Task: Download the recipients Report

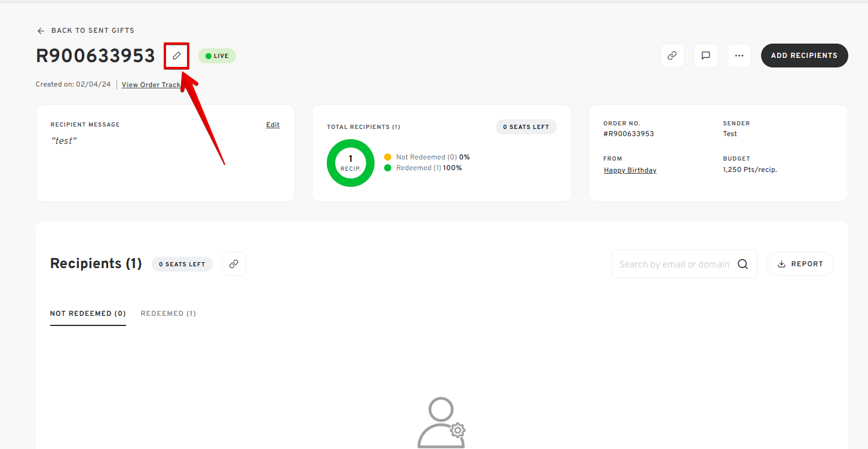Action: (800, 264)
